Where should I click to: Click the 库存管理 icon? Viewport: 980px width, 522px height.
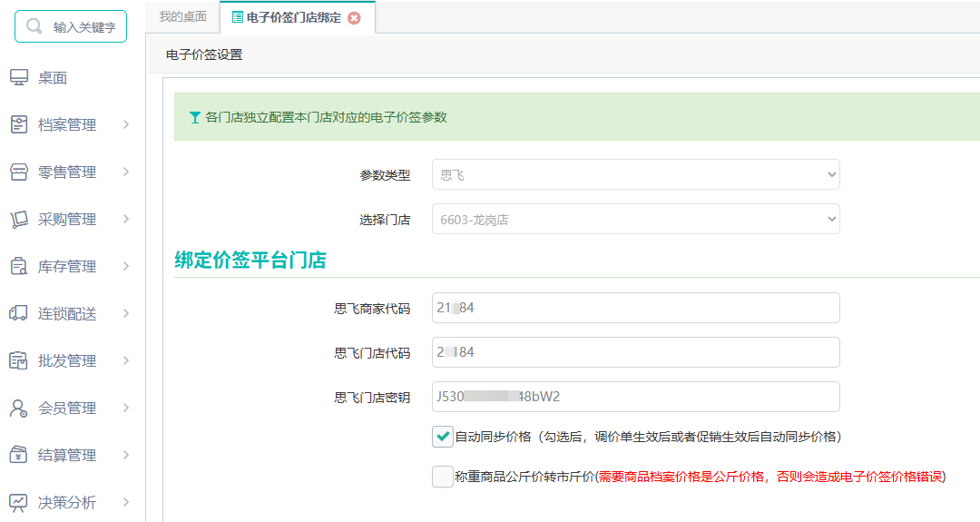click(x=19, y=266)
